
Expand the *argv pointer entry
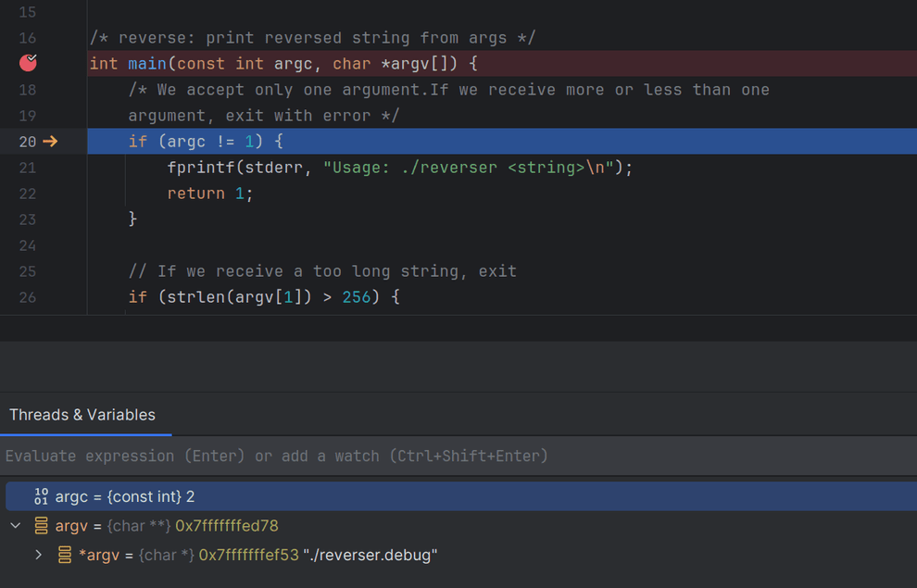pos(38,555)
